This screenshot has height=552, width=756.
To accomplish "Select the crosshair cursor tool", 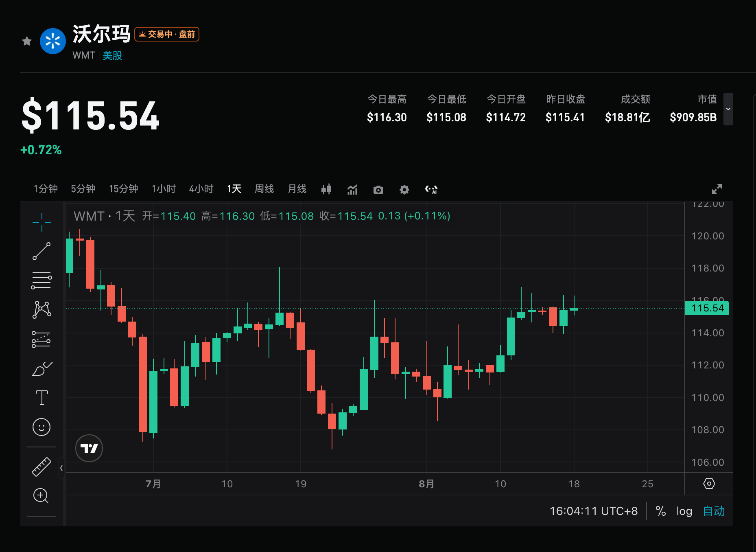I will [x=42, y=222].
